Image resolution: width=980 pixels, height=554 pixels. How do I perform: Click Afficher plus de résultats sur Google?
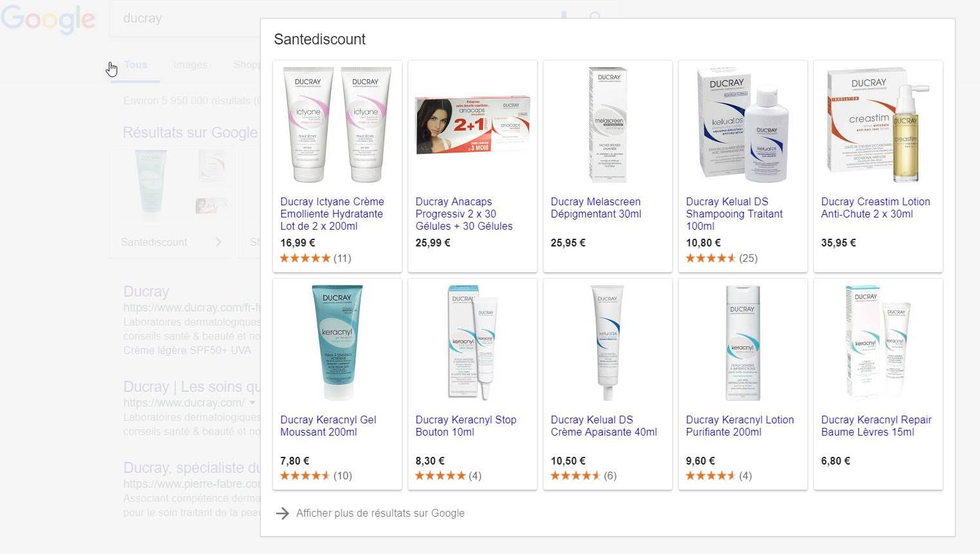381,513
